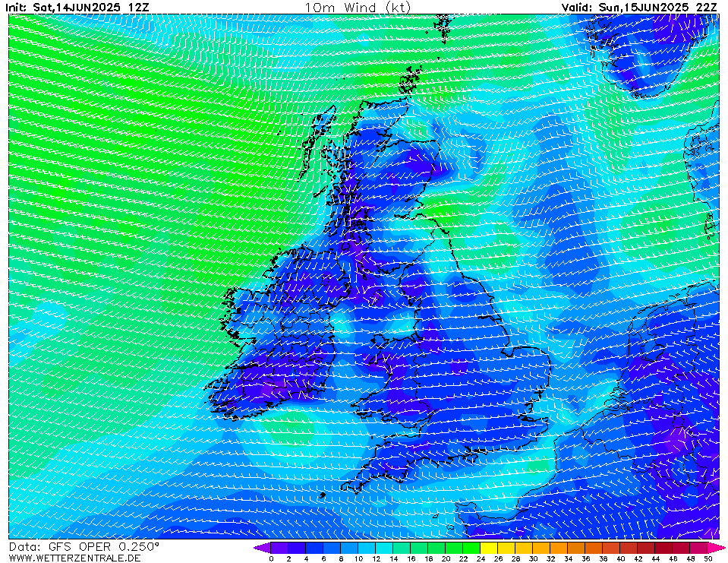Click the '0' value on the wind scale
Image resolution: width=728 pixels, height=563 pixels.
(x=271, y=558)
